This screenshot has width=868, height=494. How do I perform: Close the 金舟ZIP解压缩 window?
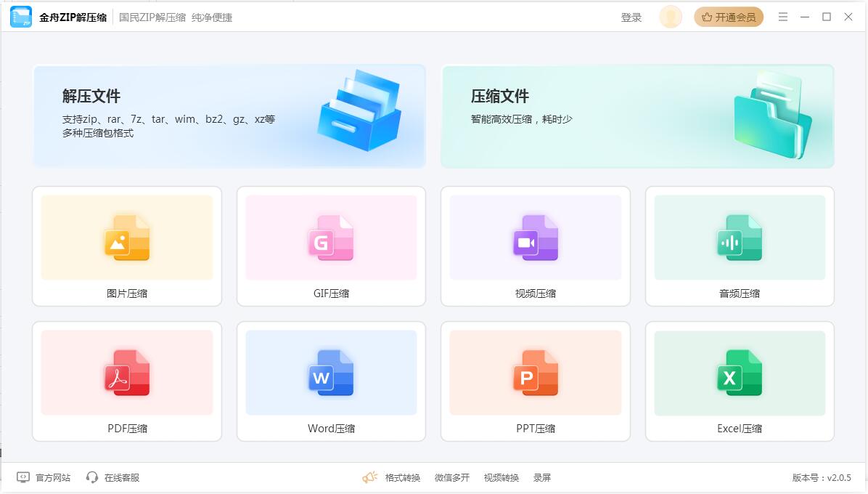point(848,17)
